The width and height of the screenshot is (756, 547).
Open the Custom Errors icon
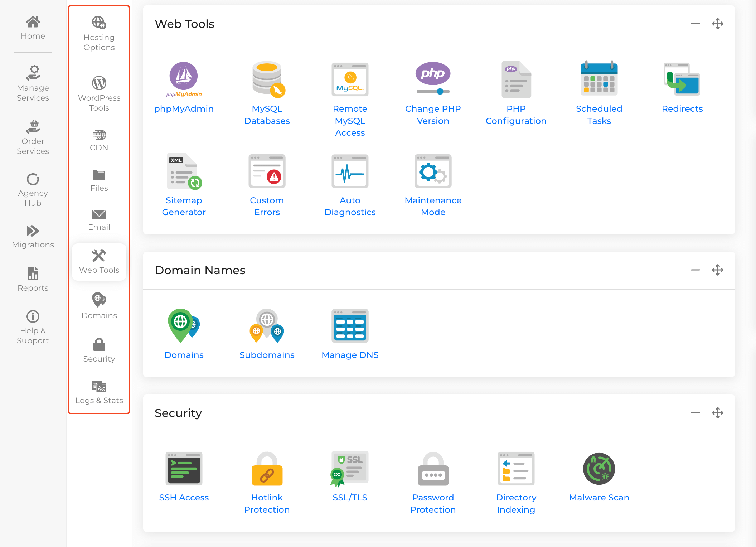coord(267,171)
